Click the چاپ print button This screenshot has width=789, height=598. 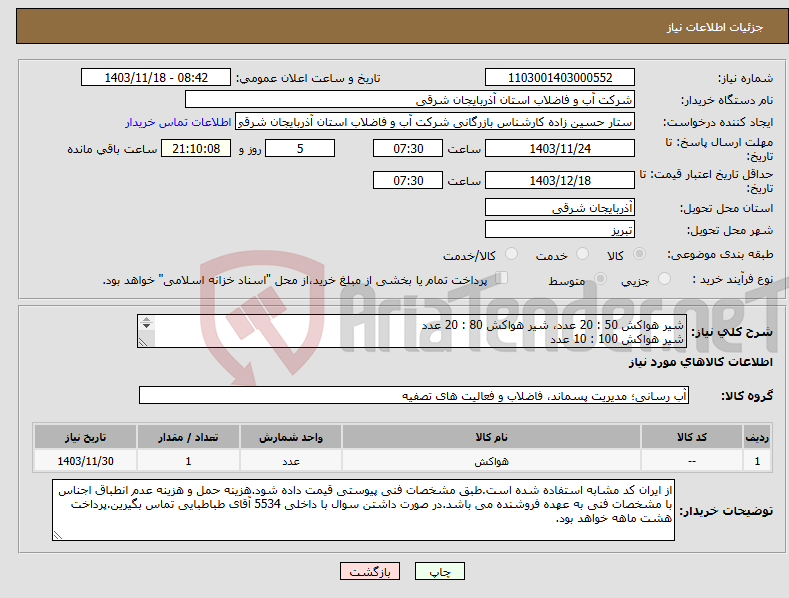tap(439, 571)
